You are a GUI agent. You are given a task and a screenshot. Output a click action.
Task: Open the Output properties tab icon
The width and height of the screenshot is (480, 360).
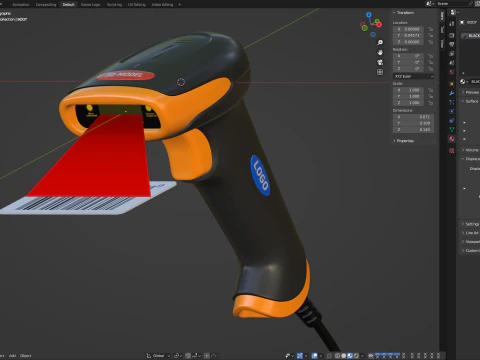click(x=452, y=44)
